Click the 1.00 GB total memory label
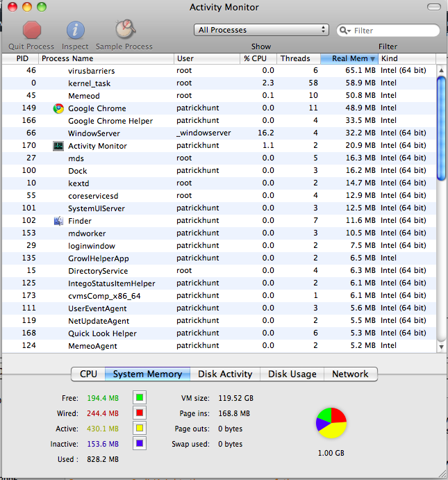Viewport: 448px width, 480px height. pos(331,453)
